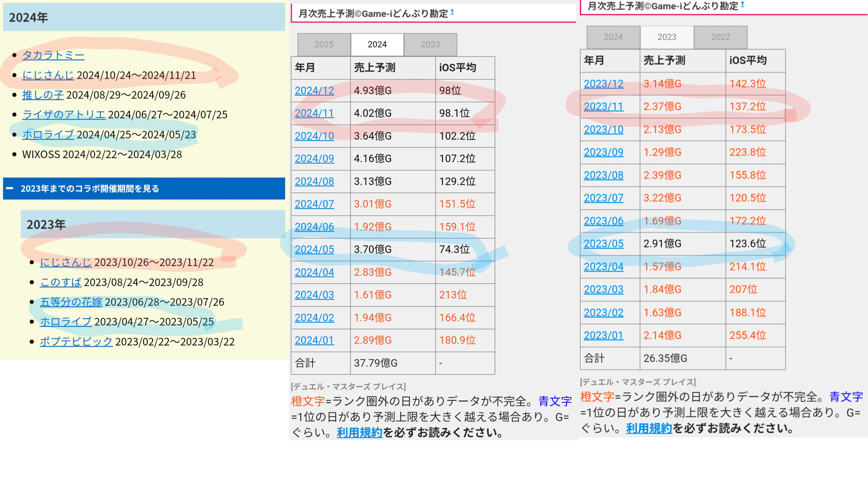Open the 2024/10 month link

coord(314,136)
